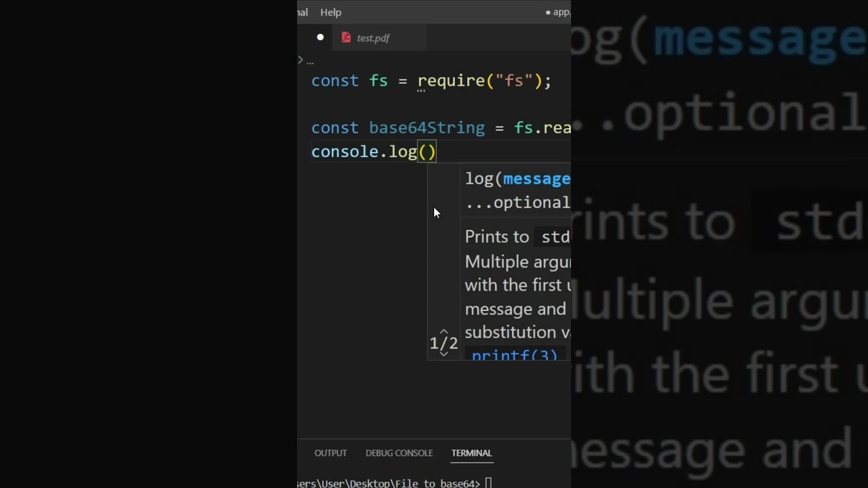This screenshot has width=868, height=488.
Task: Click the require("fs") call in the code
Action: click(x=479, y=81)
